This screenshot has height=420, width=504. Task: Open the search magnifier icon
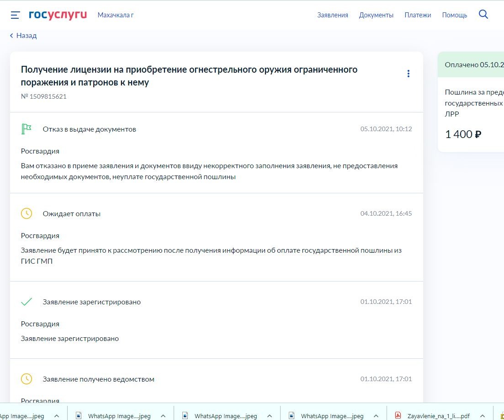click(483, 15)
